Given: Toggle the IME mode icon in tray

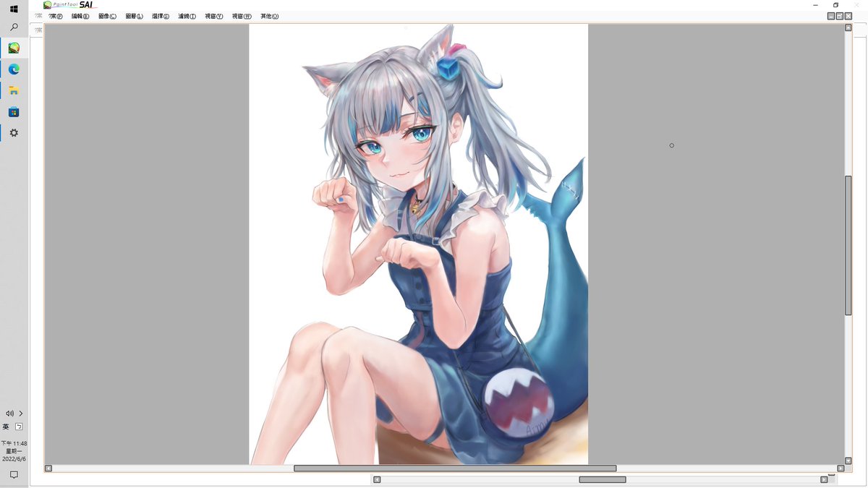Looking at the screenshot, I should (x=20, y=427).
